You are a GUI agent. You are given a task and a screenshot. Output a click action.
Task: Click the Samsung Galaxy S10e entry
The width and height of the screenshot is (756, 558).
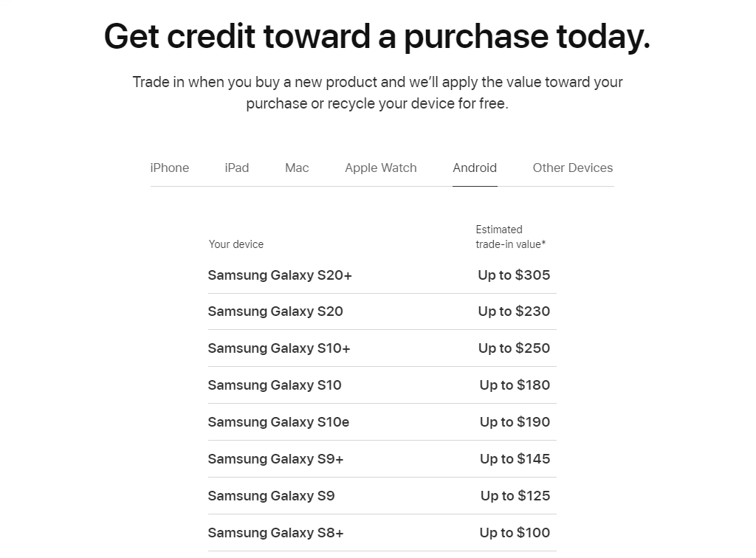point(278,421)
